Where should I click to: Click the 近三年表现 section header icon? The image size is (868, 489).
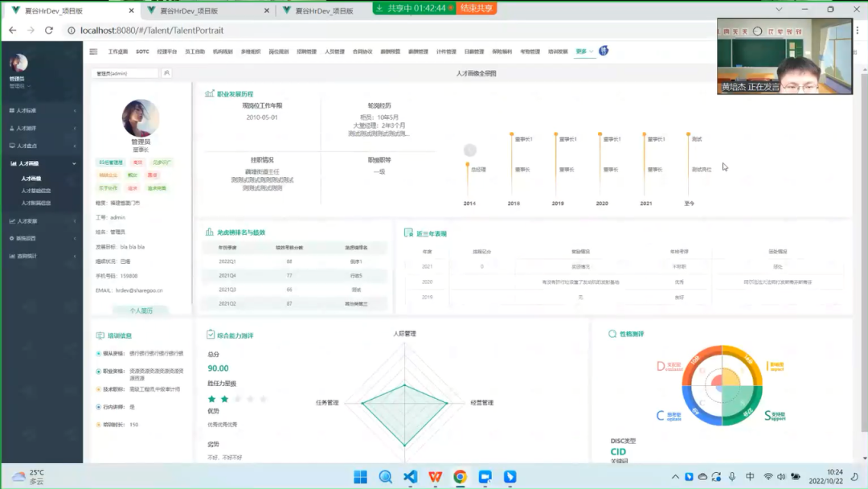coord(408,232)
